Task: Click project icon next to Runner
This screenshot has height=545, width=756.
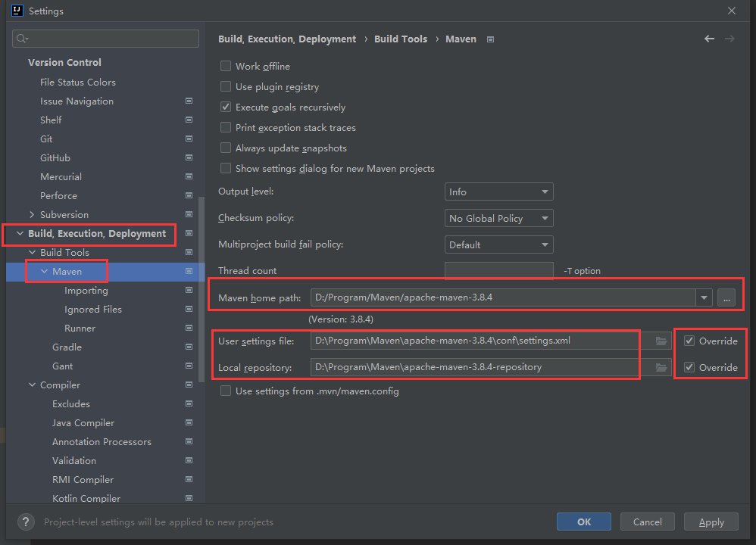Action: pyautogui.click(x=189, y=328)
